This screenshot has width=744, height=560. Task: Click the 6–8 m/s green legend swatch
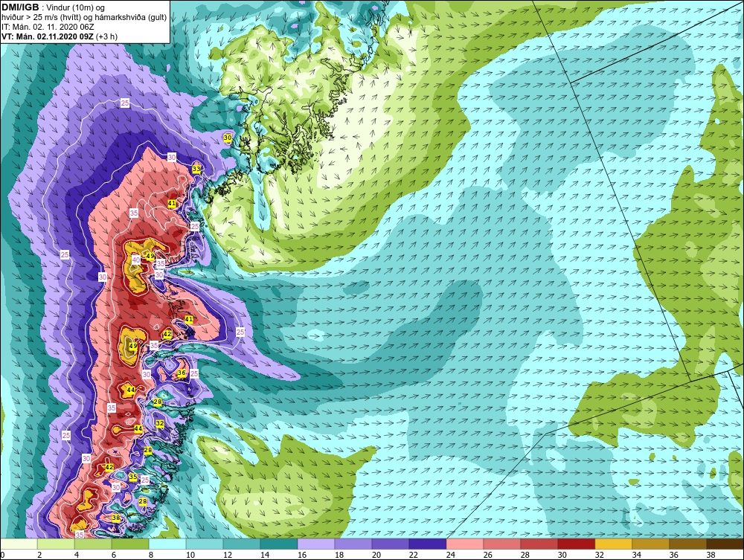130,544
